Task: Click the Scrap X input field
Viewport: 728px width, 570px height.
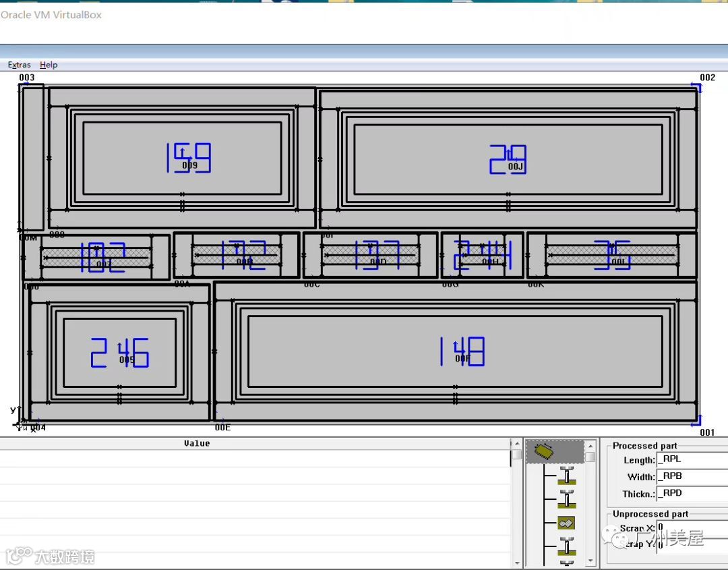Action: click(692, 528)
